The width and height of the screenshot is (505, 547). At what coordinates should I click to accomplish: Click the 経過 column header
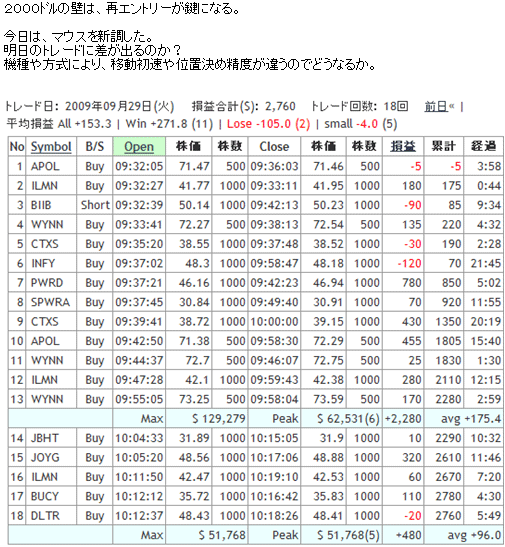tap(483, 147)
